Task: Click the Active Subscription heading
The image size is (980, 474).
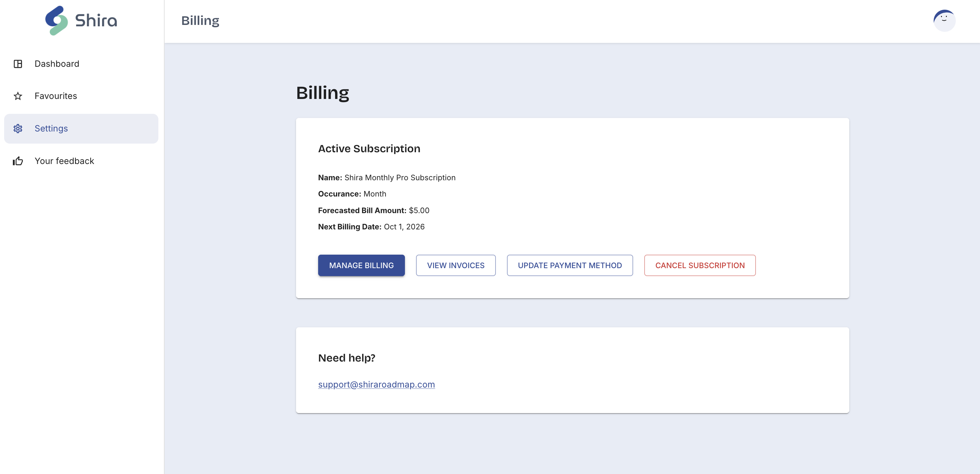Action: point(369,148)
